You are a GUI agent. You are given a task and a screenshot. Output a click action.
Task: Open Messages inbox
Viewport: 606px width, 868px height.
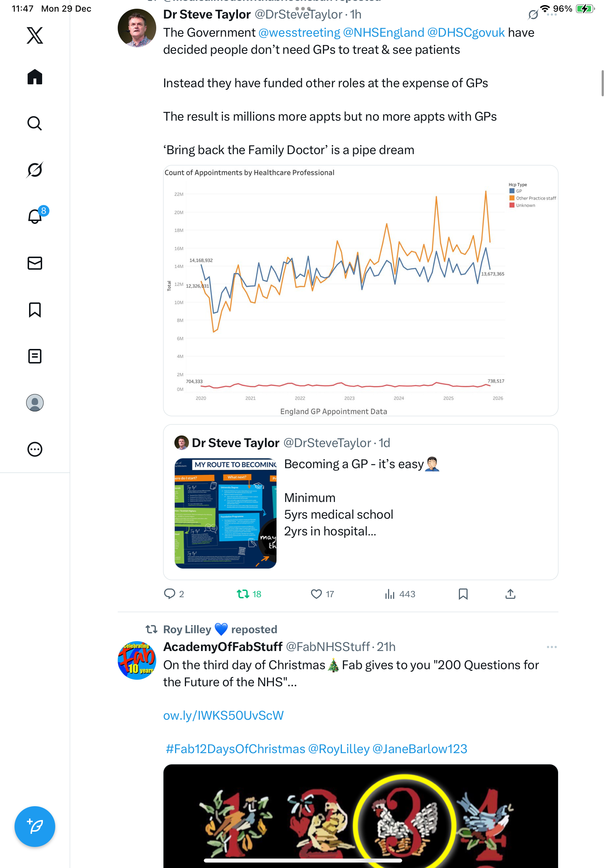35,263
